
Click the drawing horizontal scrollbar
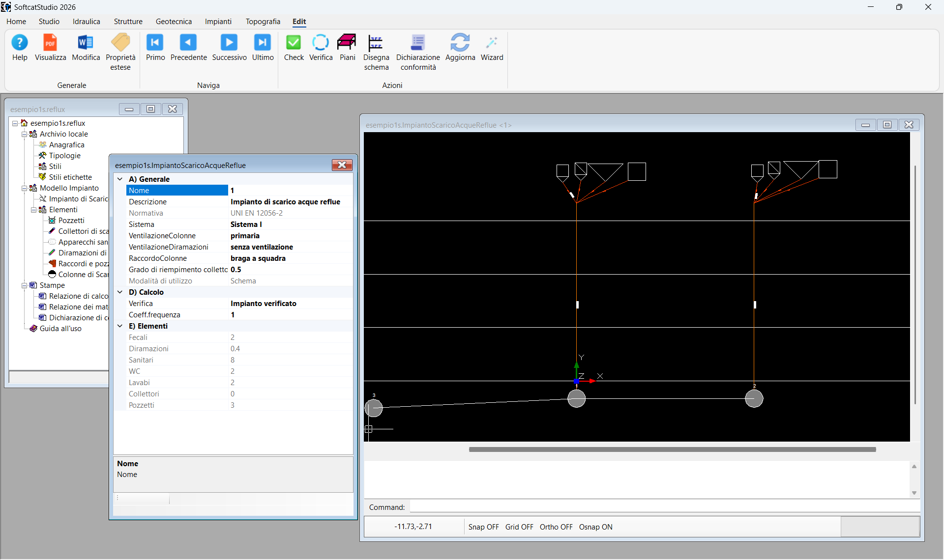coord(672,449)
